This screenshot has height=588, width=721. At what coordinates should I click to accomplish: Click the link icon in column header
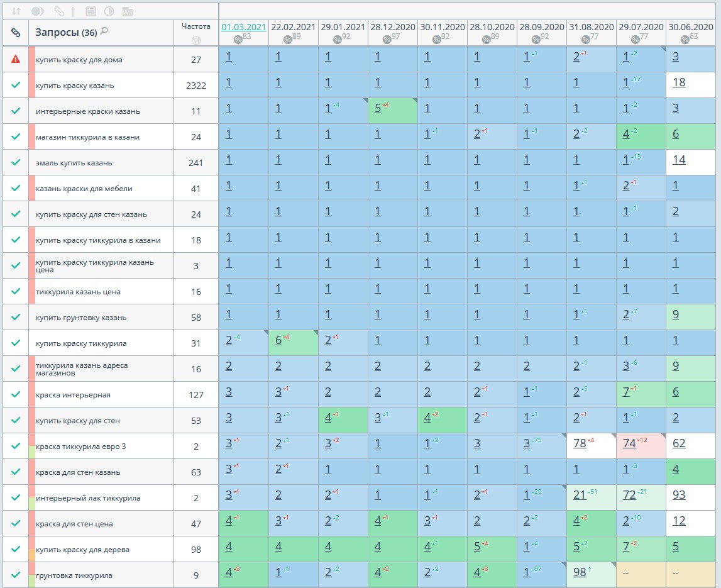click(16, 32)
